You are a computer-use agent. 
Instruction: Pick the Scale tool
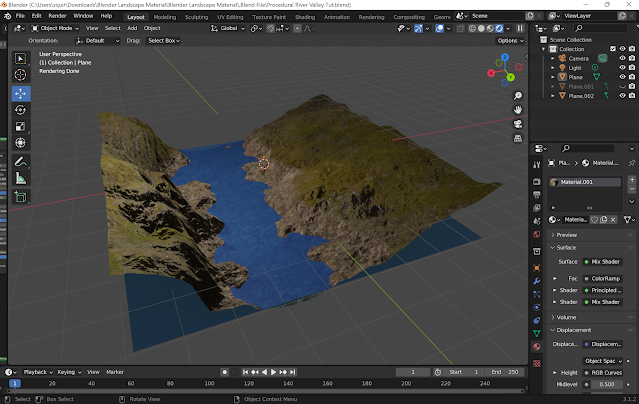[x=20, y=127]
